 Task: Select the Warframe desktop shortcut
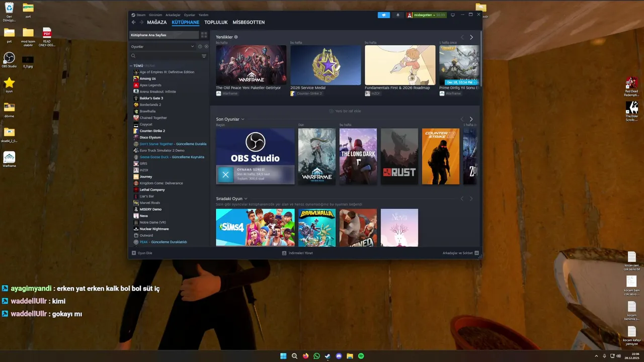tap(9, 159)
